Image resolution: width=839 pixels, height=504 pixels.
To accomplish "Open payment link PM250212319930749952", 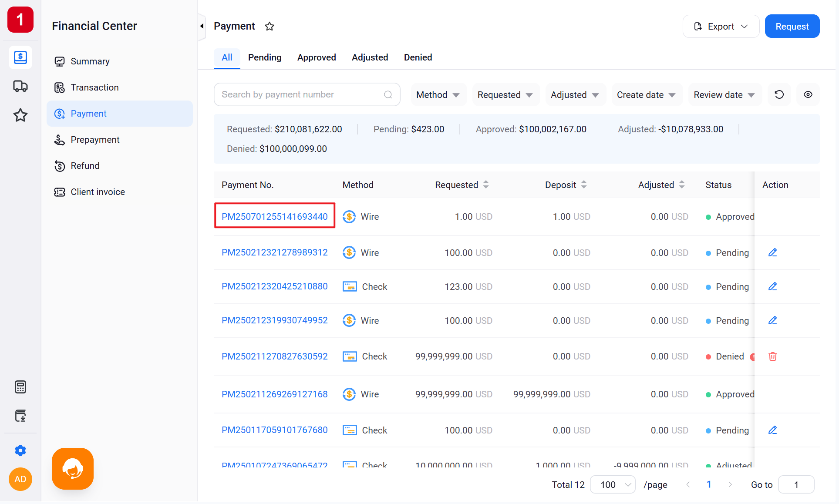I will (275, 320).
